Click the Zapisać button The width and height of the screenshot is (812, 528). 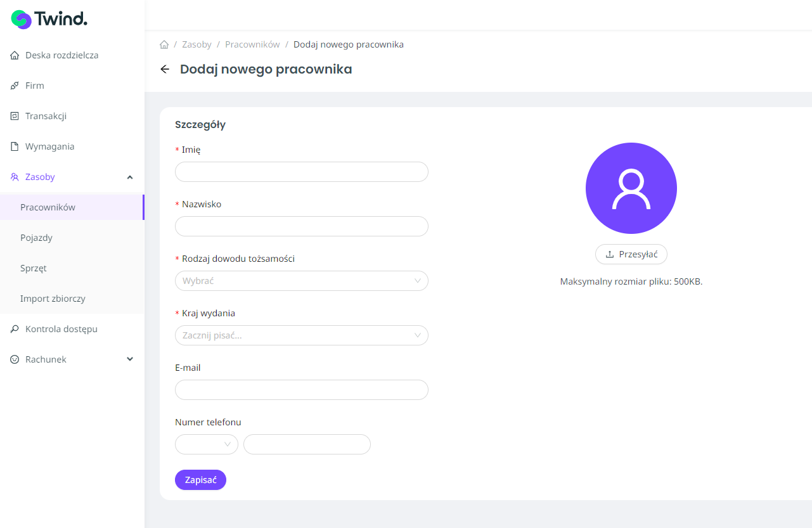pos(200,480)
